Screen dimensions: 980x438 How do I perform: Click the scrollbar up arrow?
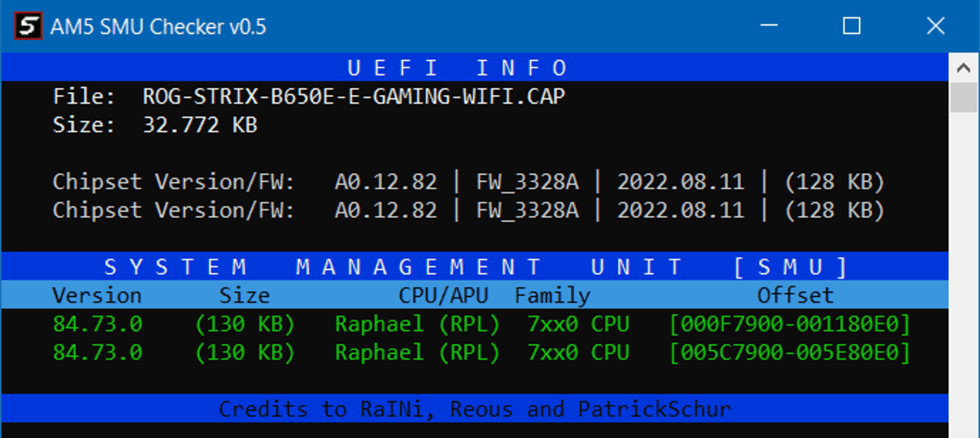964,67
